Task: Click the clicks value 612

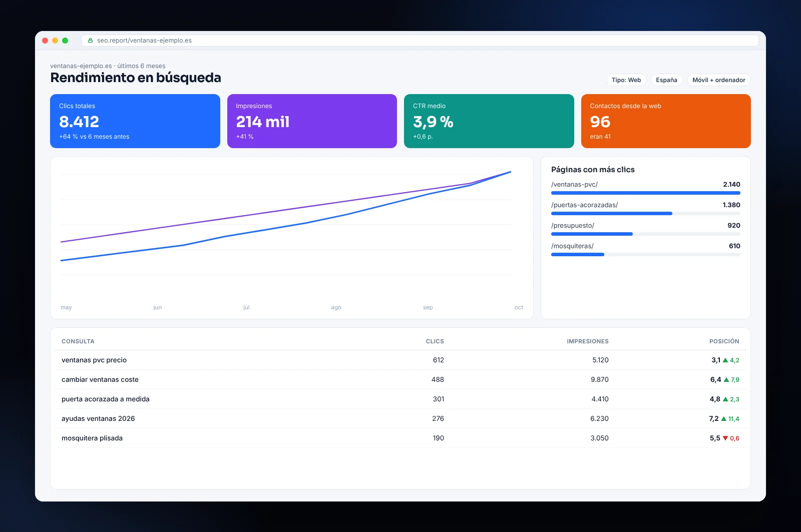Action: click(x=439, y=360)
